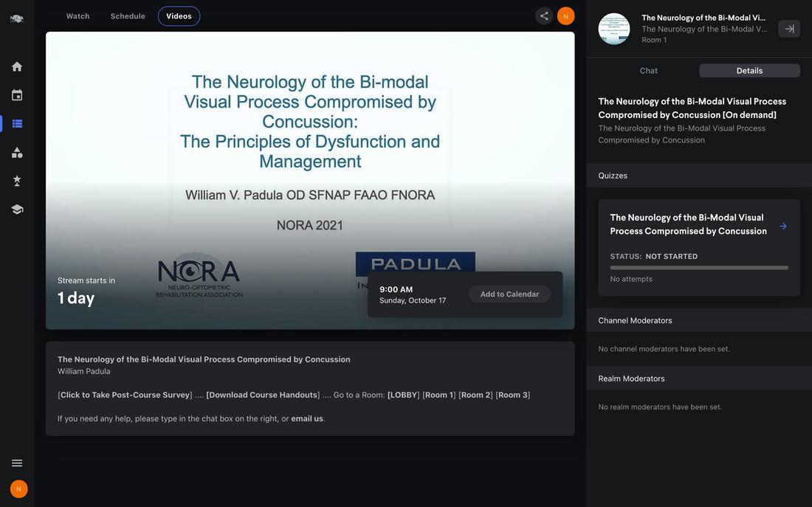Collapse the right details panel
This screenshot has width=812, height=507.
tap(789, 29)
